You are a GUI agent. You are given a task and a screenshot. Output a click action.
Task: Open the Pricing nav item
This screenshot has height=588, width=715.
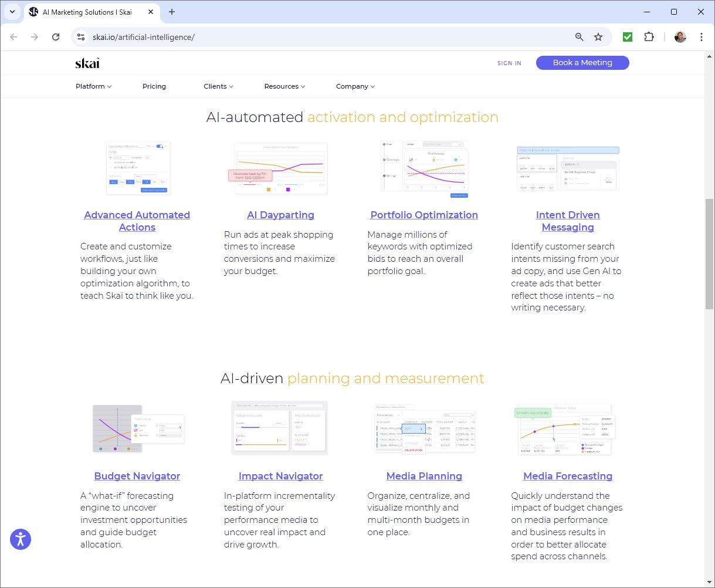(x=154, y=86)
